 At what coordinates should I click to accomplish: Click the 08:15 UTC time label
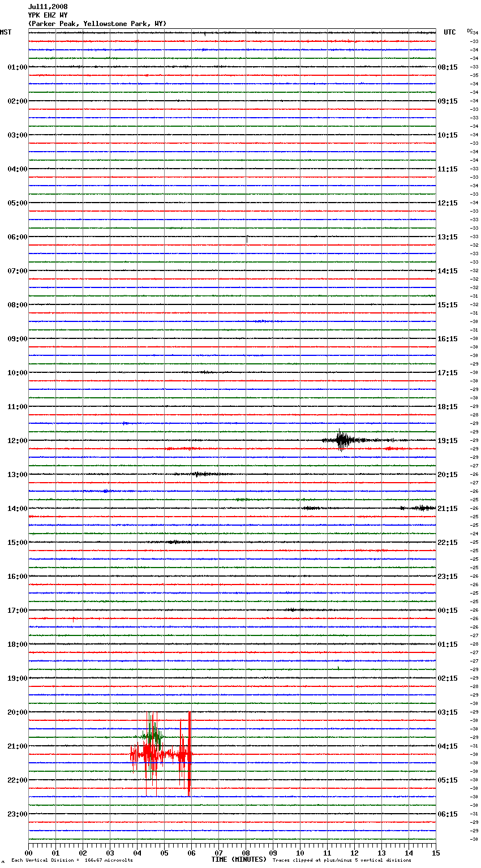click(448, 67)
